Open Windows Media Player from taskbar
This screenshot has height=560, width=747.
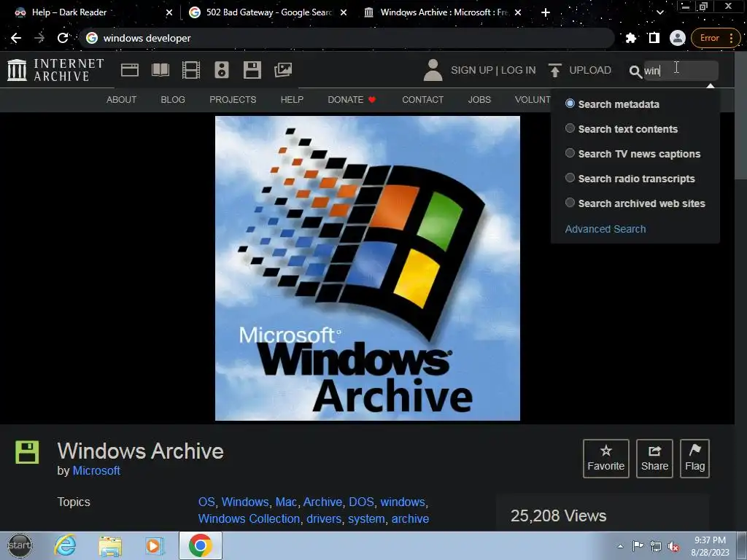point(153,545)
